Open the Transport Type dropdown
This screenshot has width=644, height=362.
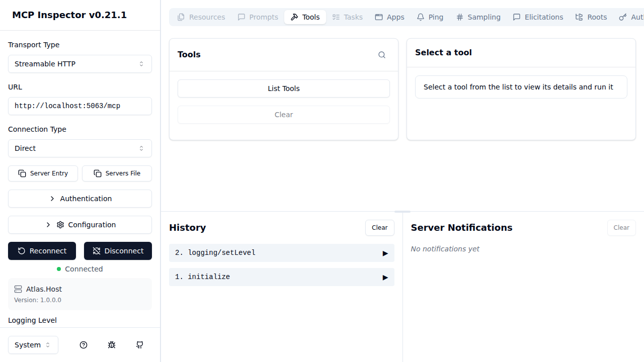[x=79, y=64]
